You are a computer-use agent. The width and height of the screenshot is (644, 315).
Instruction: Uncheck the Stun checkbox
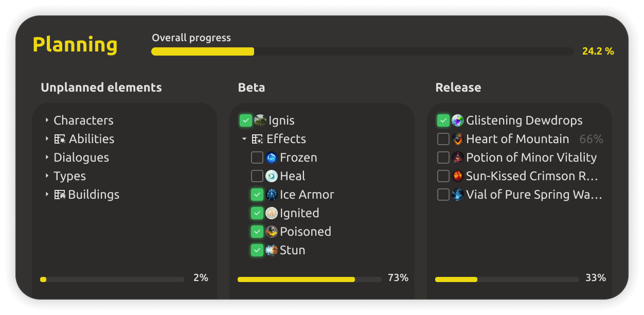pos(257,250)
